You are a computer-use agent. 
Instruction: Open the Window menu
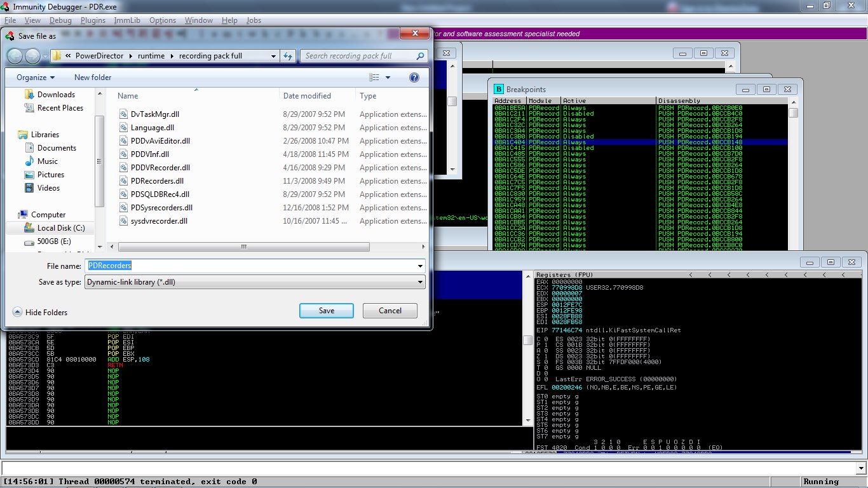pyautogui.click(x=199, y=20)
